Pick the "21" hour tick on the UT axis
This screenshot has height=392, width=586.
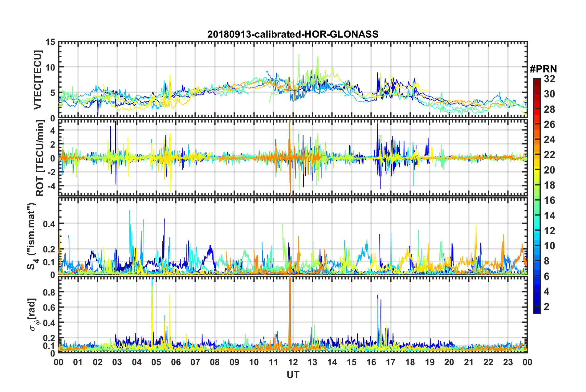coord(469,362)
